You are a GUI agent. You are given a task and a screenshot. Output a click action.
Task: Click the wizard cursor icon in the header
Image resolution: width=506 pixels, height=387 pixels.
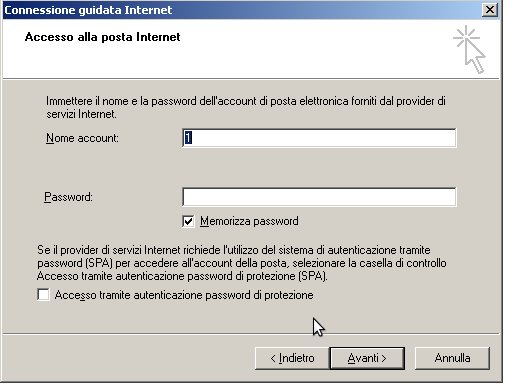coord(469,49)
